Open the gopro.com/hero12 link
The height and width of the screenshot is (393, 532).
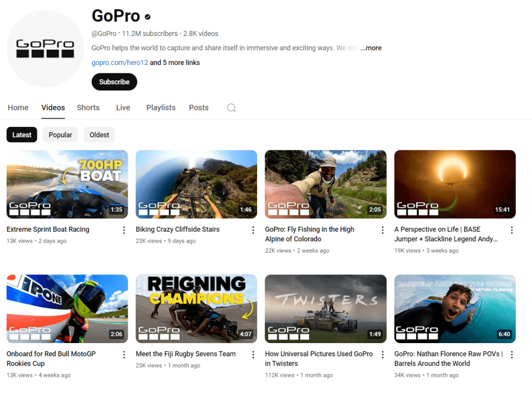click(119, 62)
